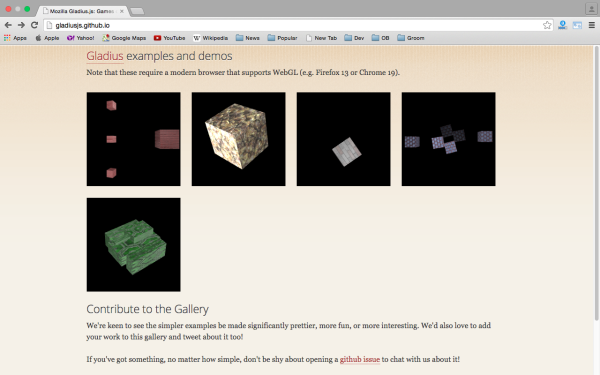Go back with the browser back arrow

point(8,25)
